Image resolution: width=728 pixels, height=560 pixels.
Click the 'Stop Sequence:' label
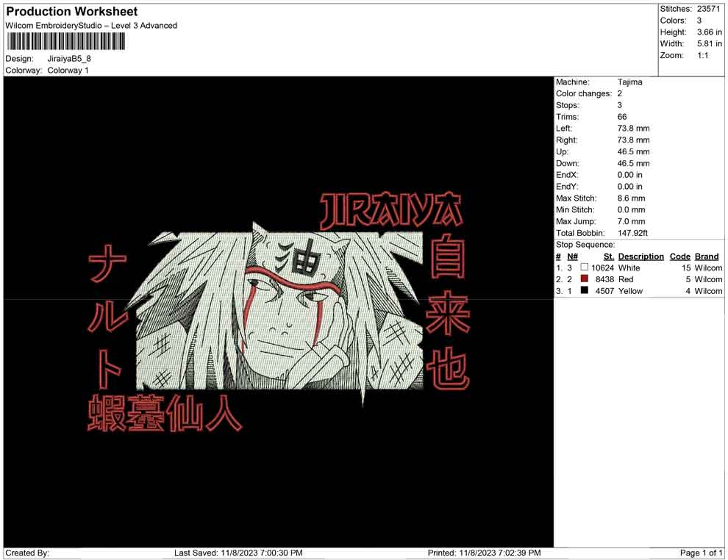[585, 245]
